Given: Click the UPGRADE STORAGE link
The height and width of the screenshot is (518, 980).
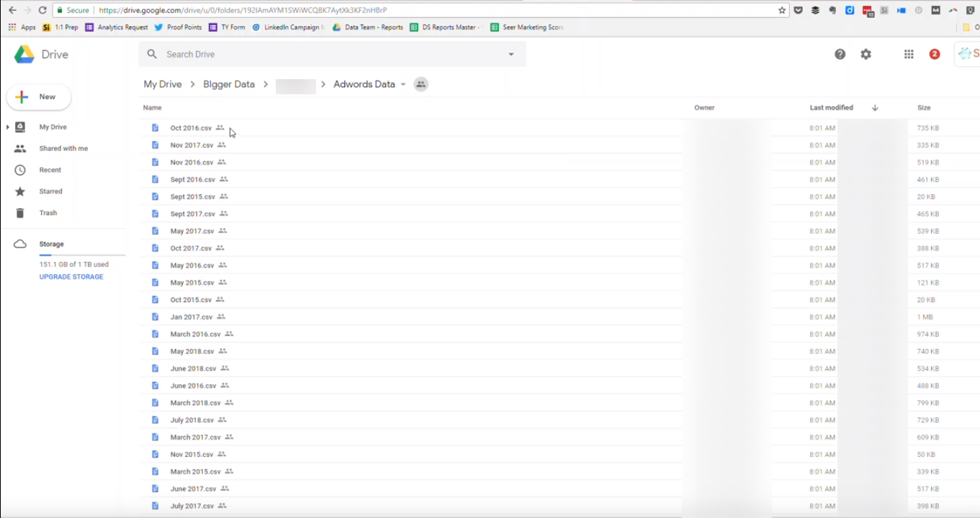Looking at the screenshot, I should coord(71,277).
